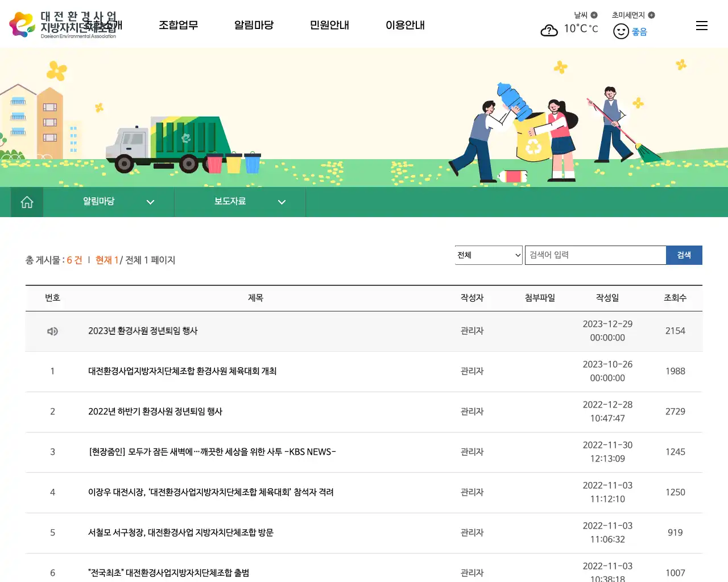Open the hamburger menu at top right
728x582 pixels.
coord(701,26)
